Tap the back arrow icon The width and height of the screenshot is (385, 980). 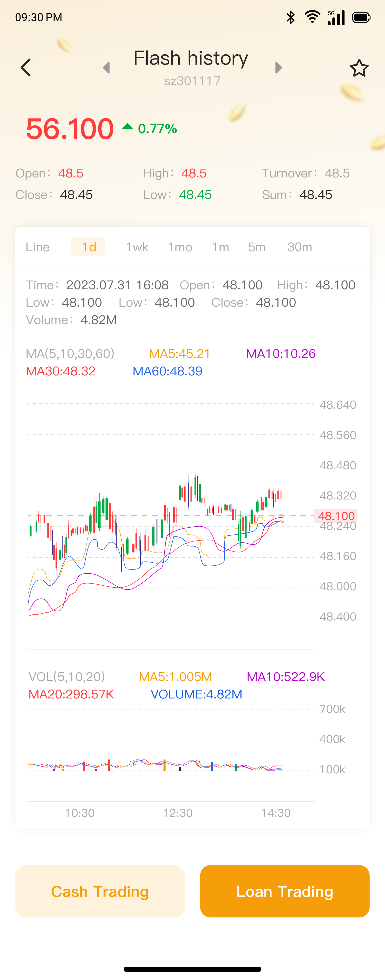click(26, 68)
